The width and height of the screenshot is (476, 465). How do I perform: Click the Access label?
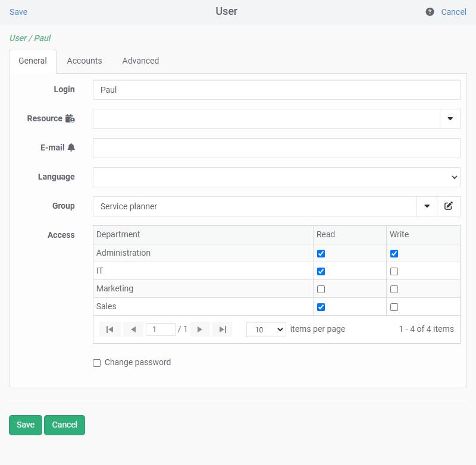point(61,235)
